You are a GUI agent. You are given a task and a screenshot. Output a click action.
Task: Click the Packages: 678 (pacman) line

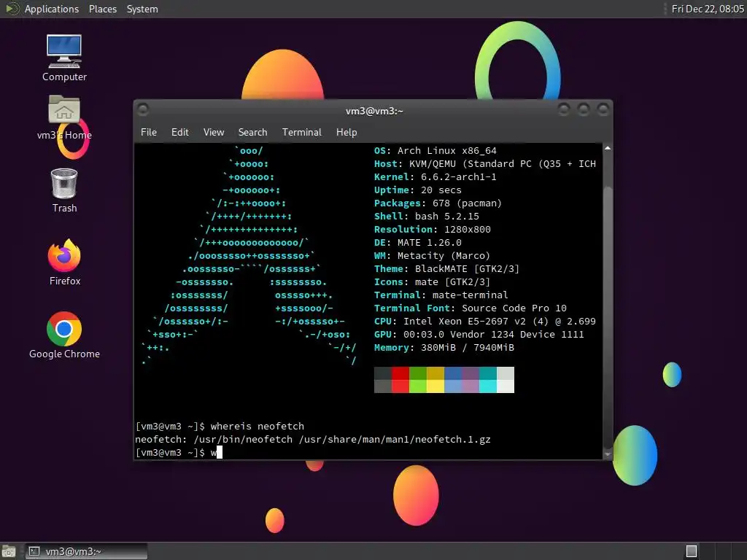(438, 203)
